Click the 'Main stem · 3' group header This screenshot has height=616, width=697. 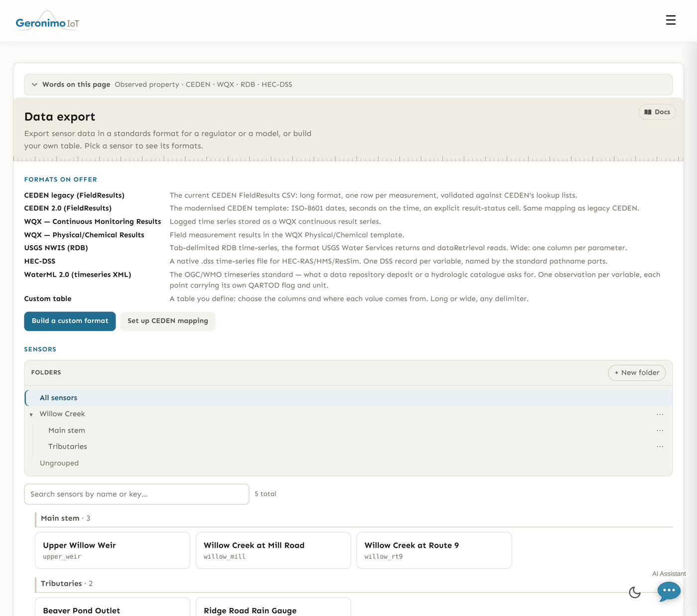pos(66,518)
